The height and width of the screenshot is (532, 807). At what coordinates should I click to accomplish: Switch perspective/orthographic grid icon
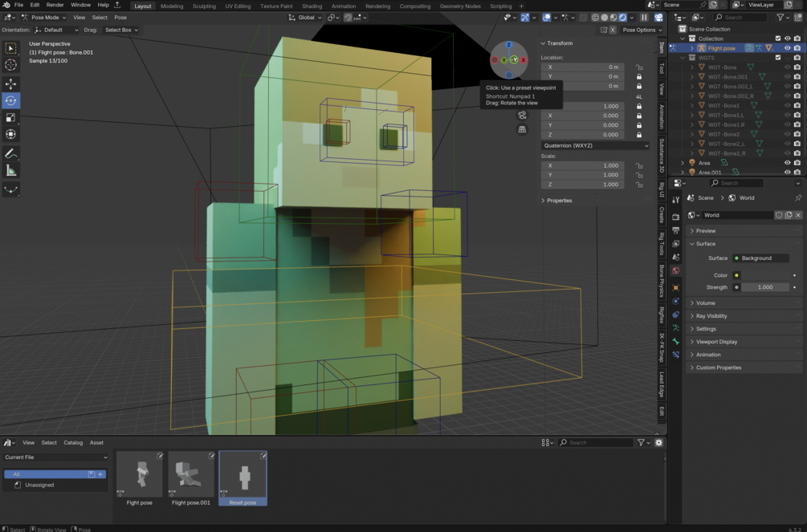click(523, 129)
